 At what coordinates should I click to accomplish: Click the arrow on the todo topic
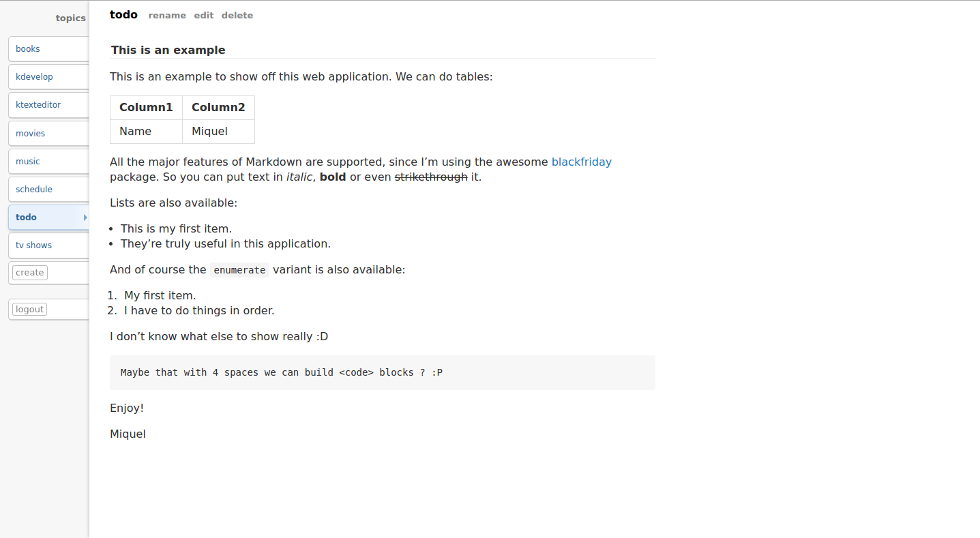tap(85, 218)
